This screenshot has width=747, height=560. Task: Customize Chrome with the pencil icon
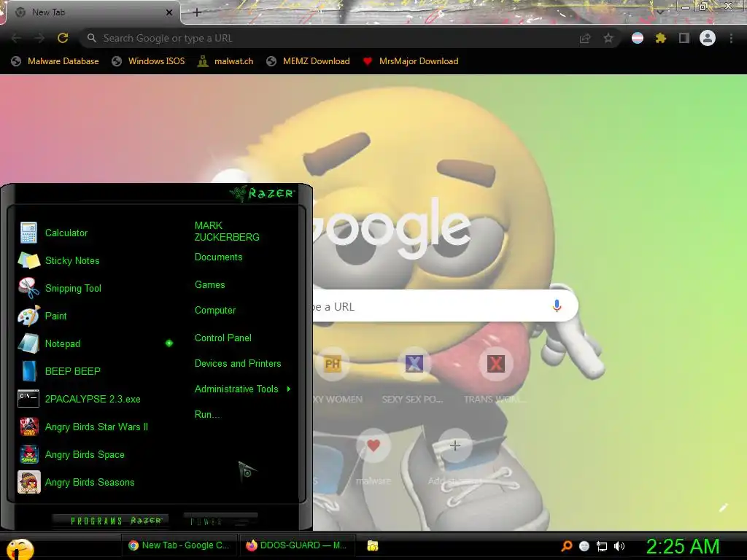point(723,507)
